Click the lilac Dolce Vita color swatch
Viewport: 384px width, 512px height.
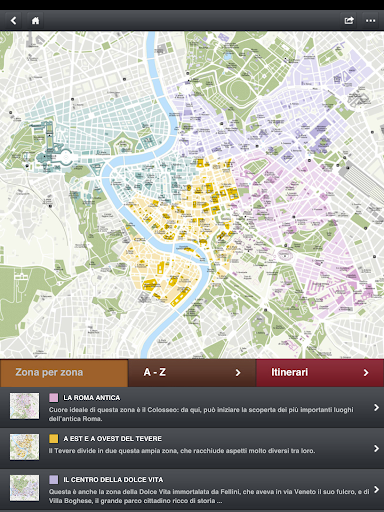(x=54, y=480)
